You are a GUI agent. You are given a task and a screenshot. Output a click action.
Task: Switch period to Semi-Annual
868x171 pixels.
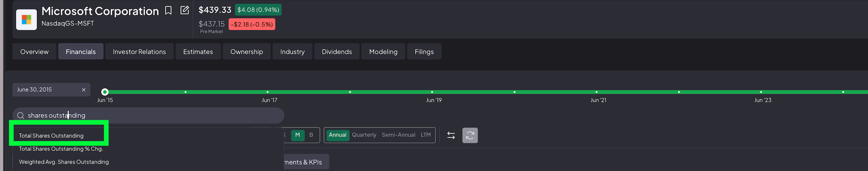(398, 135)
